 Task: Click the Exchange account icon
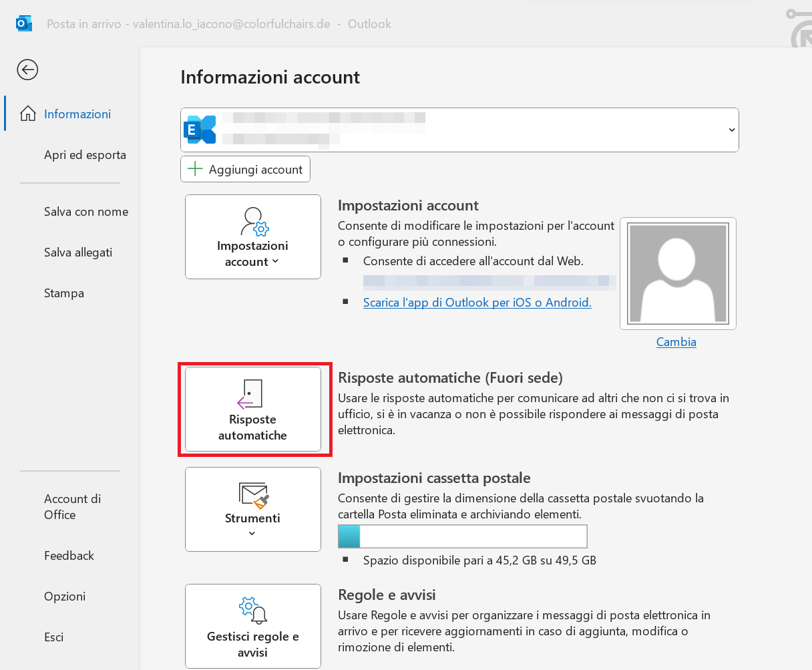tap(201, 130)
